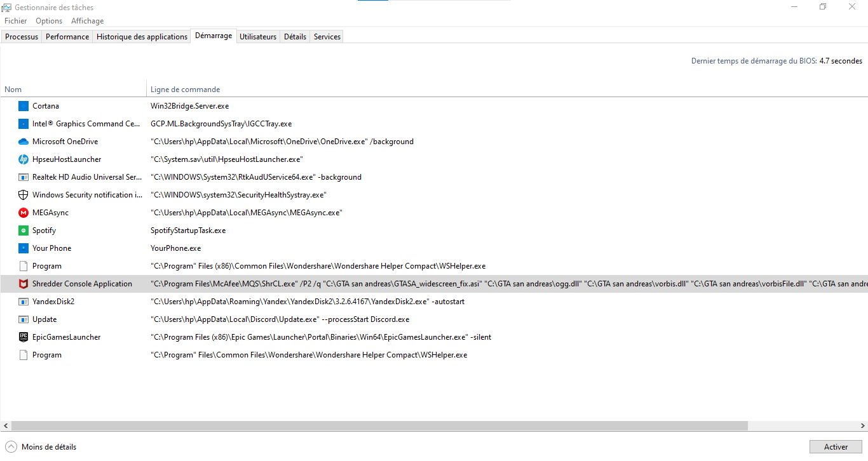The width and height of the screenshot is (868, 461).
Task: Click the Microsoft OneDrive cloud icon
Action: [24, 142]
